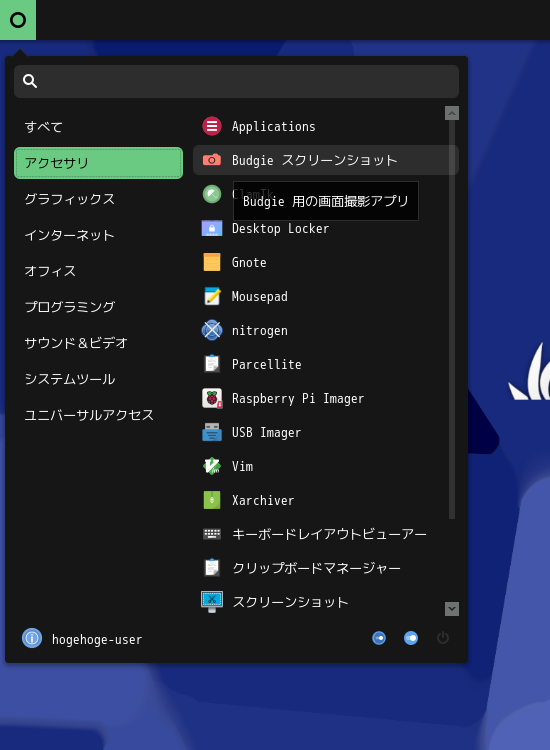The height and width of the screenshot is (750, 550).
Task: Launch Budgie スクリーンショット via its camera icon
Action: point(212,160)
